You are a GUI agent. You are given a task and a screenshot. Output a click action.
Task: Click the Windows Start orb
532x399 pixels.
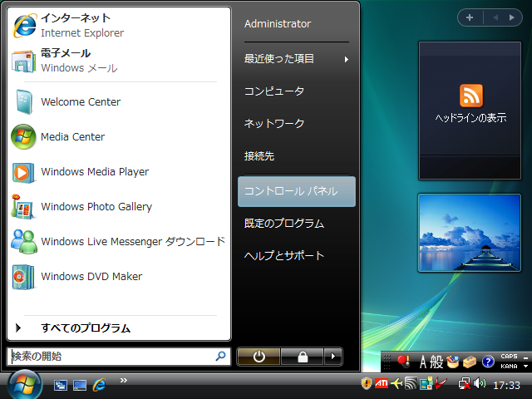tap(24, 385)
